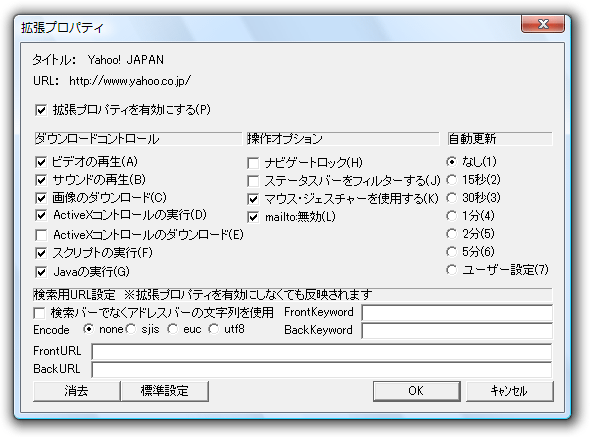Confirm with the OK button
590x437 pixels.
pos(417,391)
